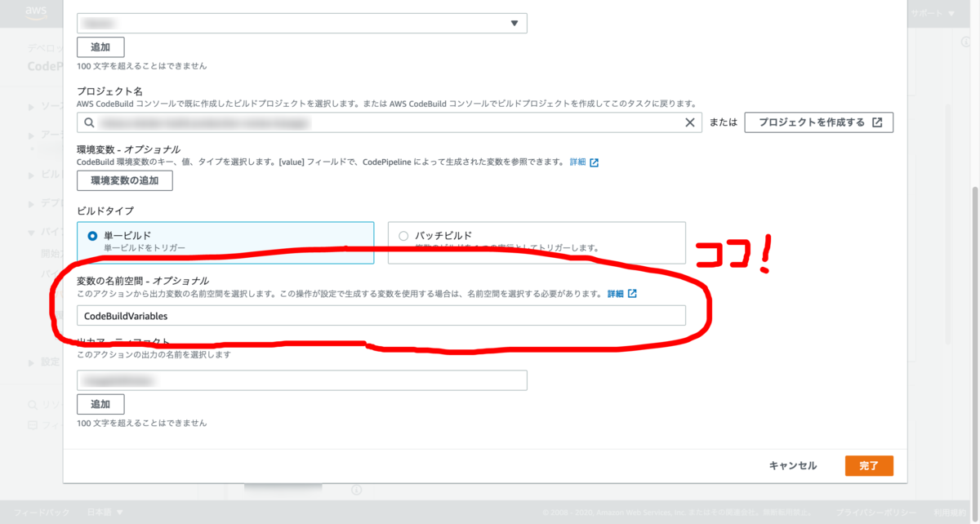Open the サポート menu in header

[x=933, y=13]
